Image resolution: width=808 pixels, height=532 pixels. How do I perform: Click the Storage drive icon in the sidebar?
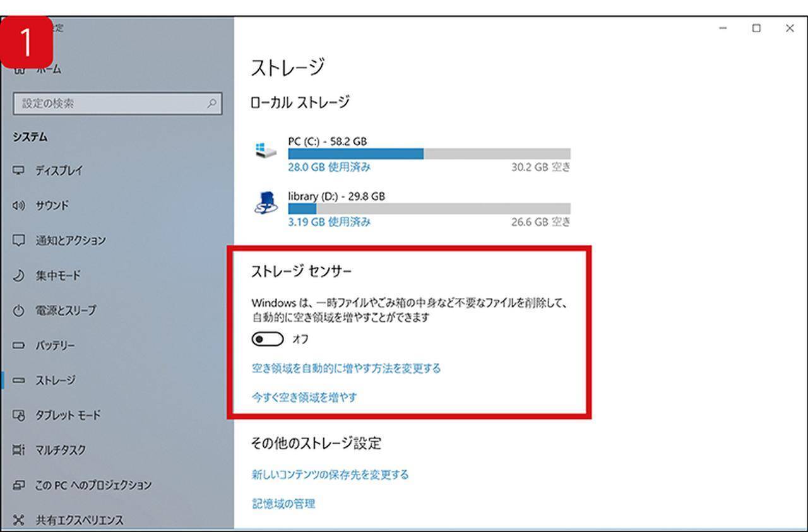[x=18, y=381]
